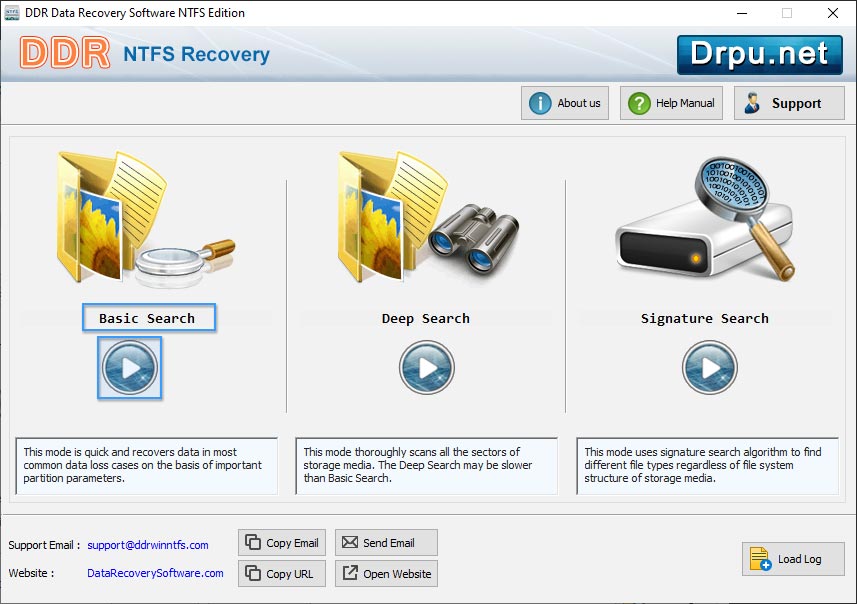Send an email to support
Viewport: 857px width, 604px height.
386,543
